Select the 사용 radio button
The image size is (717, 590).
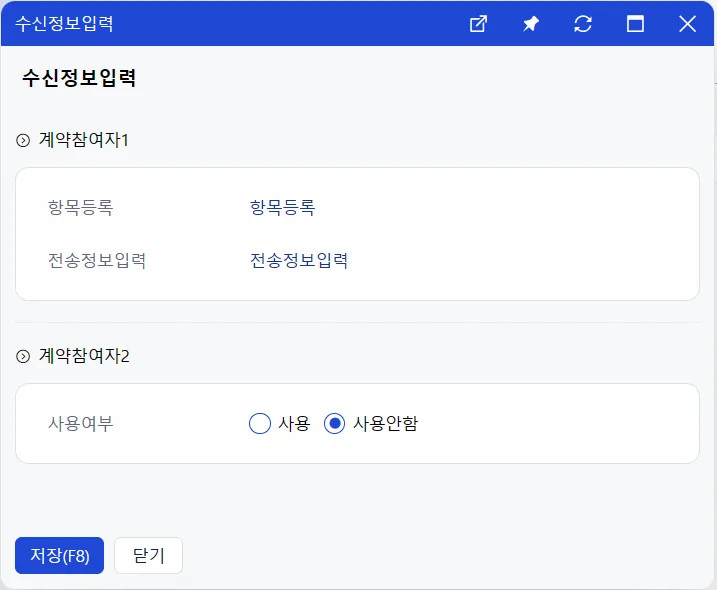pyautogui.click(x=260, y=424)
